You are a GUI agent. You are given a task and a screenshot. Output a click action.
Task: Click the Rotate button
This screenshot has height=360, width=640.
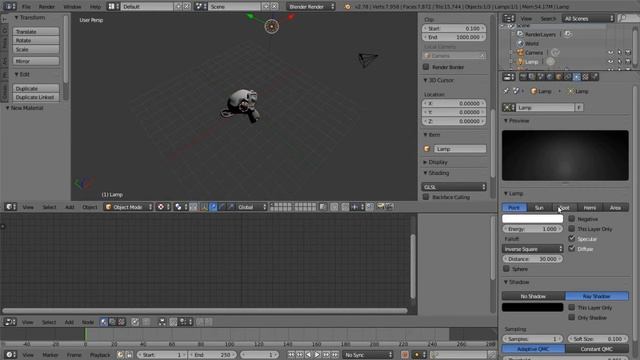click(x=36, y=40)
